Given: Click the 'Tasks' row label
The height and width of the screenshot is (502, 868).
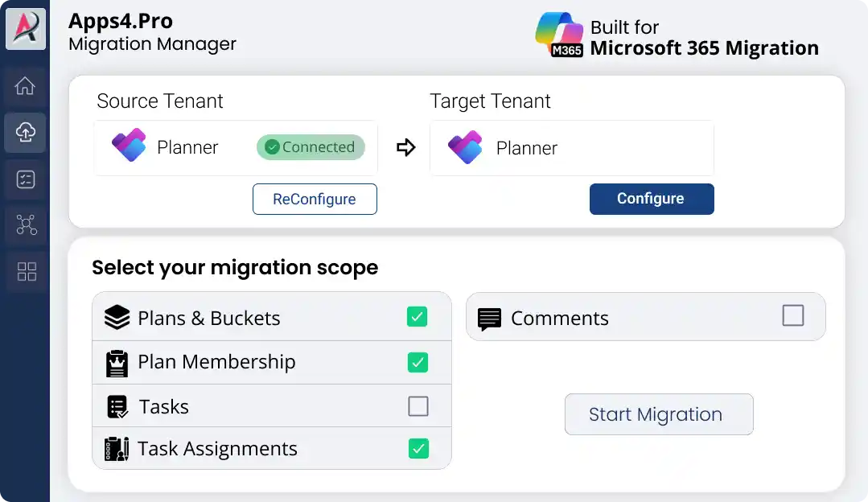Looking at the screenshot, I should point(164,407).
